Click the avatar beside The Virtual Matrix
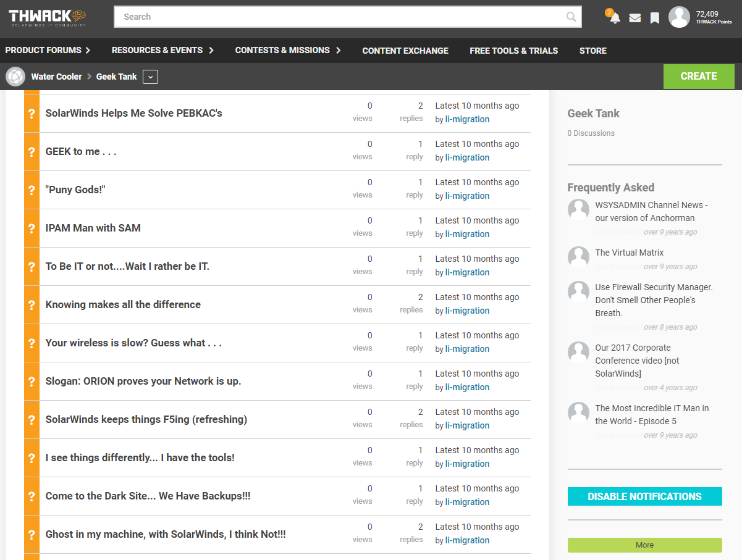This screenshot has width=742, height=560. coord(578,257)
